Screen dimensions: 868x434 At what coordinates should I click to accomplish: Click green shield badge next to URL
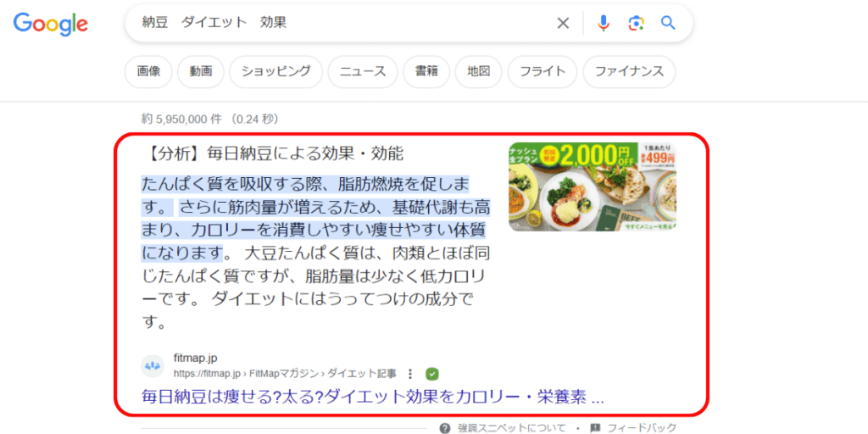(432, 374)
